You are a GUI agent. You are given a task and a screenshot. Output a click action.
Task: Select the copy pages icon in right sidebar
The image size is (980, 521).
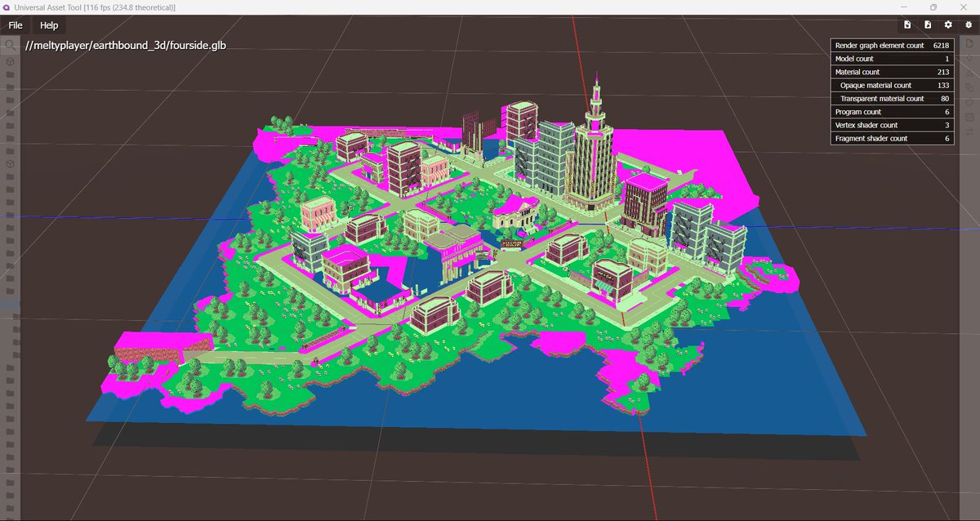(969, 87)
